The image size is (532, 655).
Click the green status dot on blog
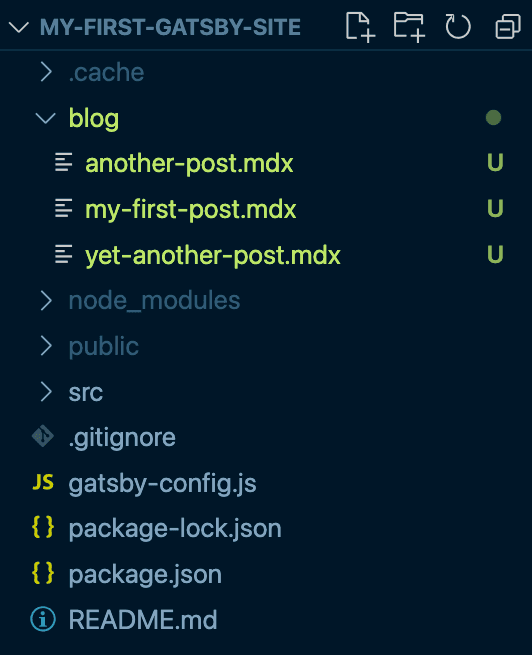[493, 117]
